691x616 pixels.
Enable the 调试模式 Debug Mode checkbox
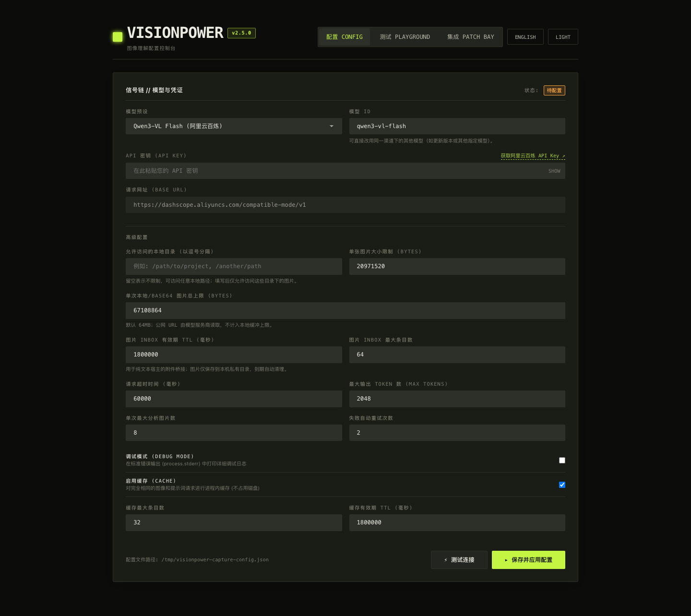tap(562, 460)
